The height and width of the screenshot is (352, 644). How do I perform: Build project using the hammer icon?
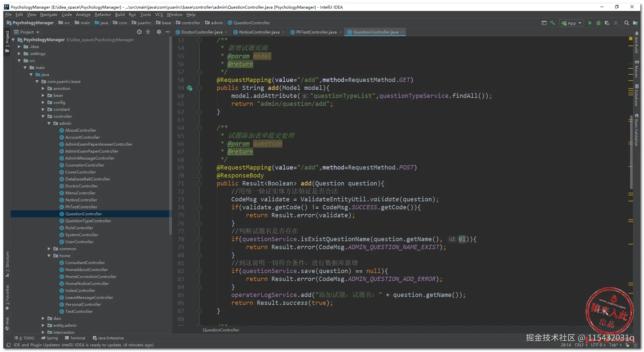[x=552, y=23]
